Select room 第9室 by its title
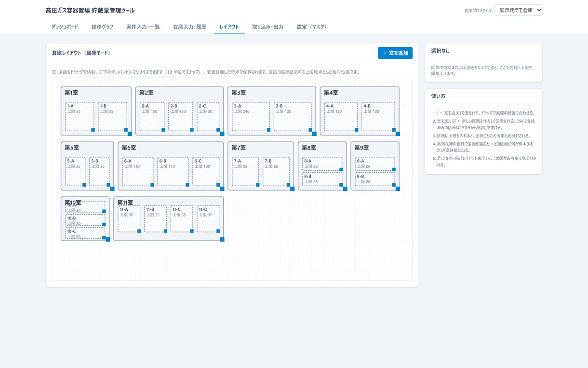 click(361, 148)
